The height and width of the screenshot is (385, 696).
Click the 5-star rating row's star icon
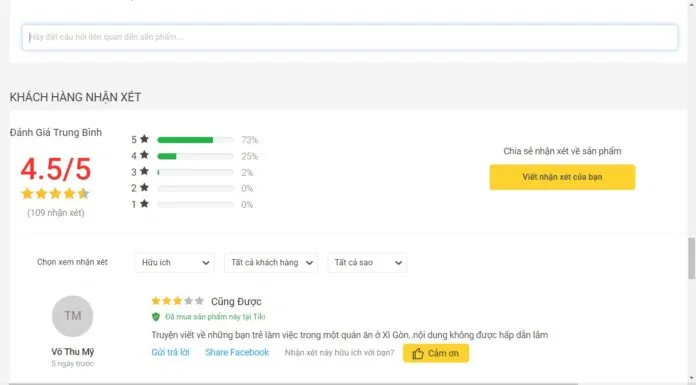coord(144,139)
